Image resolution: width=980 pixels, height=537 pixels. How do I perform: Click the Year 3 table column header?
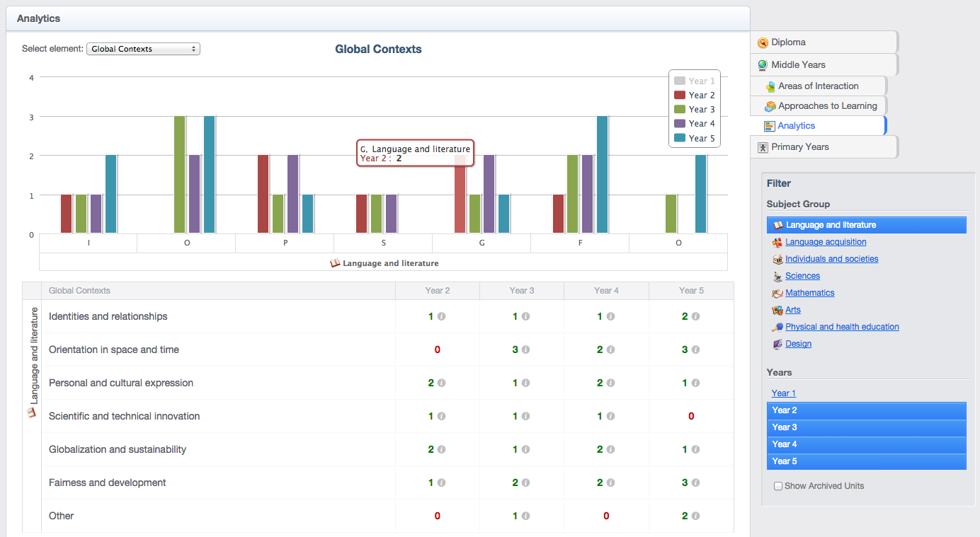522,291
